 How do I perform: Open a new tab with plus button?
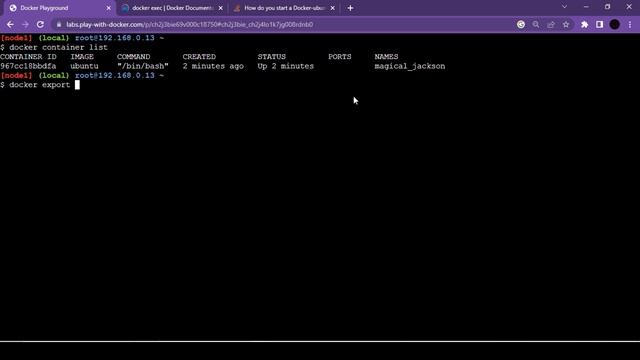pyautogui.click(x=350, y=8)
